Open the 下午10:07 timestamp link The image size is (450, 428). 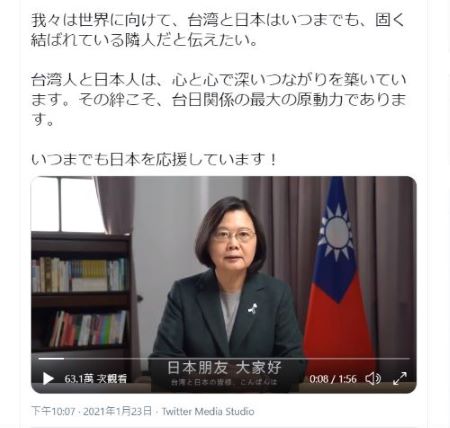click(x=53, y=411)
